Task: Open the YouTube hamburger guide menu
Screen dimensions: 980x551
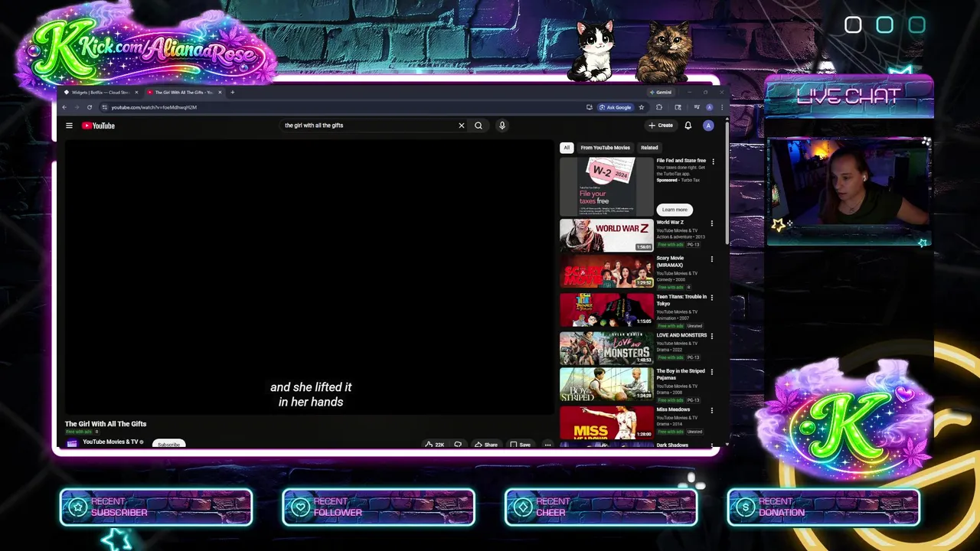Action: click(69, 126)
